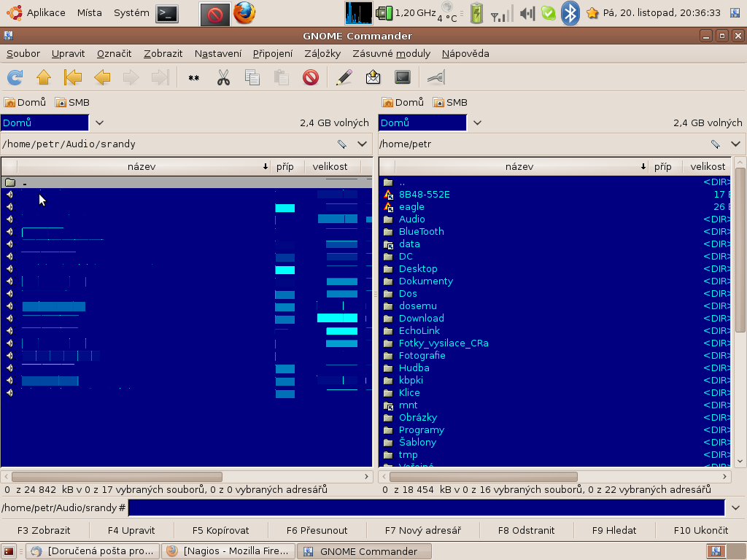Image resolution: width=747 pixels, height=560 pixels.
Task: Expand left pane connection dropdown
Action: pos(99,122)
